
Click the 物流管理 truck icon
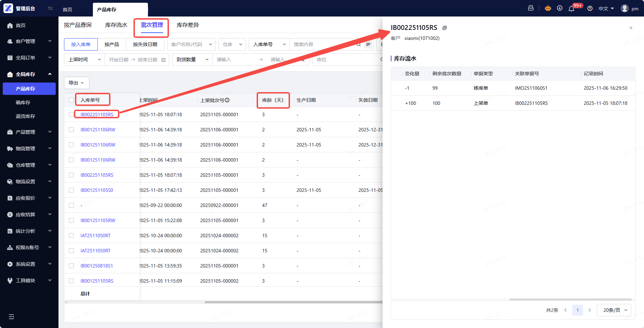point(10,149)
